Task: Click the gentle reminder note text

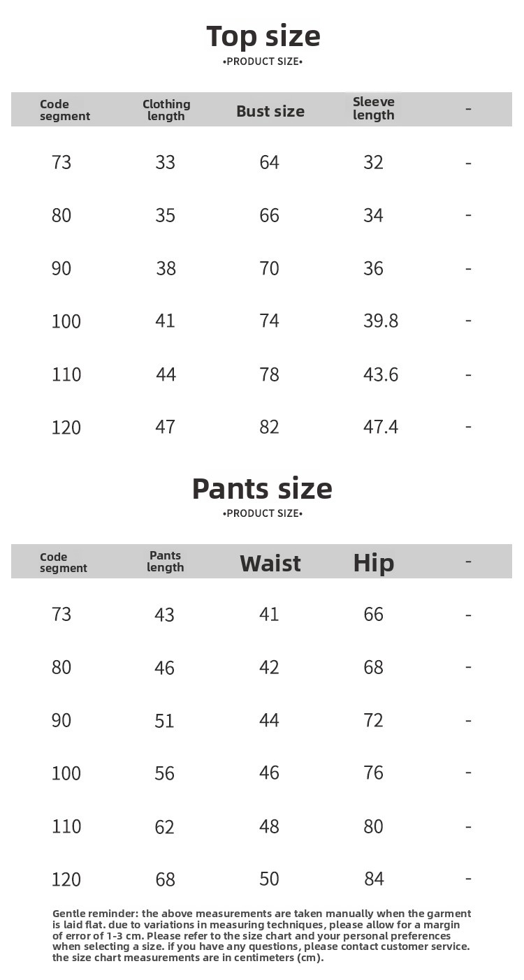Action: [261, 935]
